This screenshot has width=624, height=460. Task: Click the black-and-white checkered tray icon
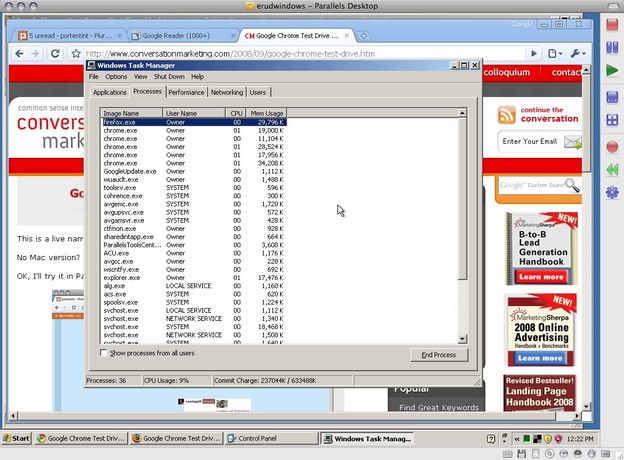coord(537,439)
